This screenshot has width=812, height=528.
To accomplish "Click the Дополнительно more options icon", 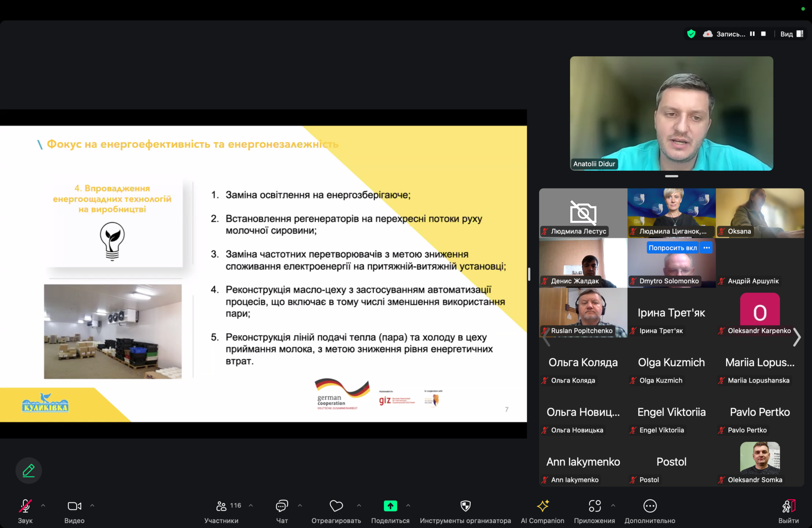I will pos(650,506).
